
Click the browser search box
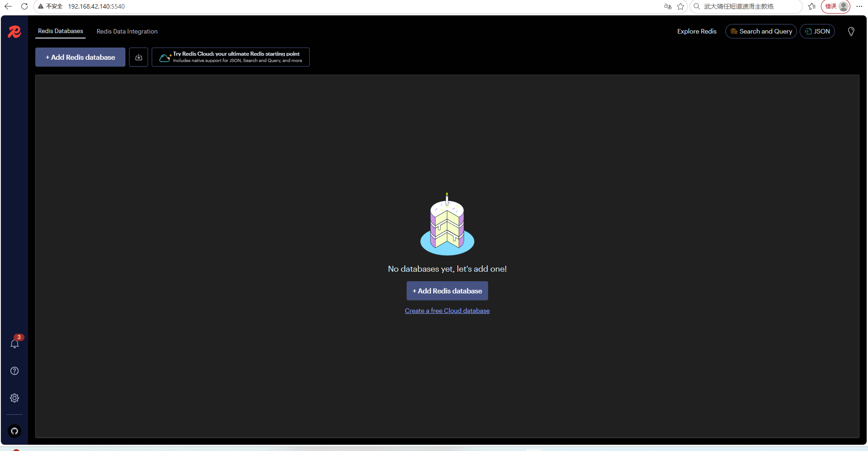pos(745,6)
